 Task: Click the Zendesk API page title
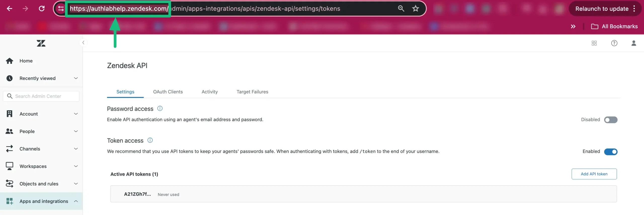click(x=127, y=66)
